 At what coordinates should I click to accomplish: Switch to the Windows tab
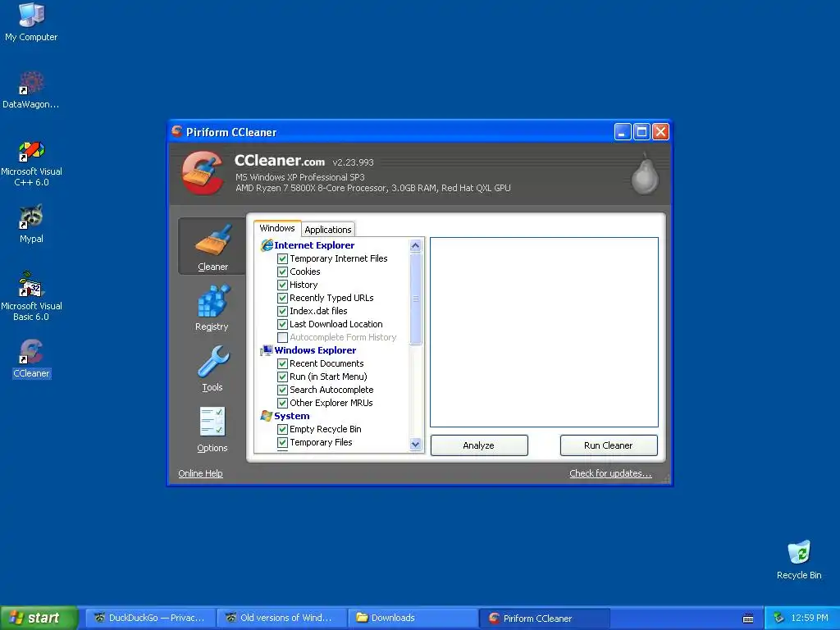coord(277,228)
